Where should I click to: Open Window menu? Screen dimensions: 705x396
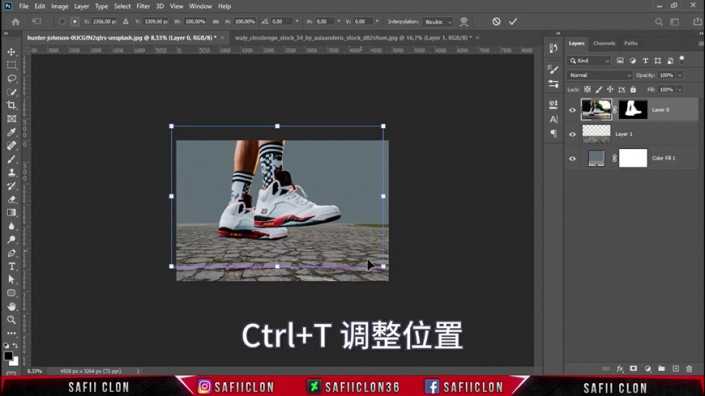[200, 6]
